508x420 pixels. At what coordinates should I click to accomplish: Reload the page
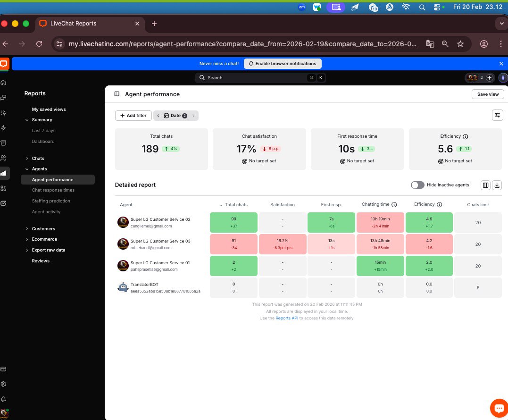[39, 44]
